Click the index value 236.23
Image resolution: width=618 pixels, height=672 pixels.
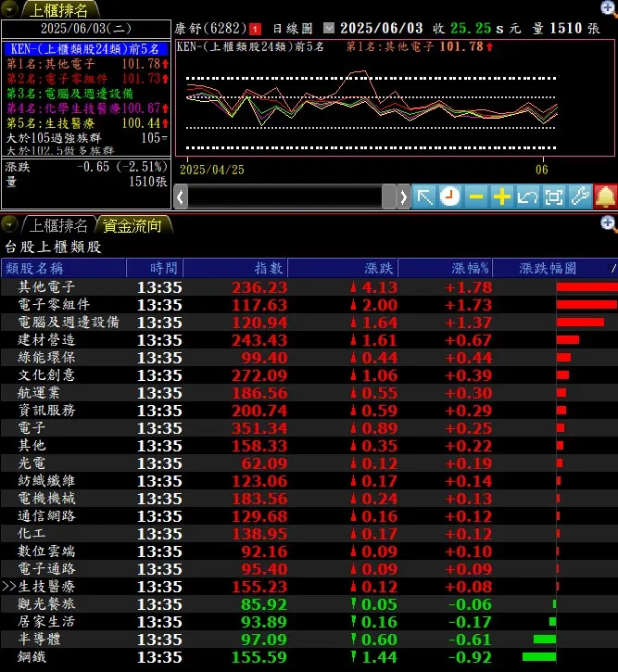[259, 287]
